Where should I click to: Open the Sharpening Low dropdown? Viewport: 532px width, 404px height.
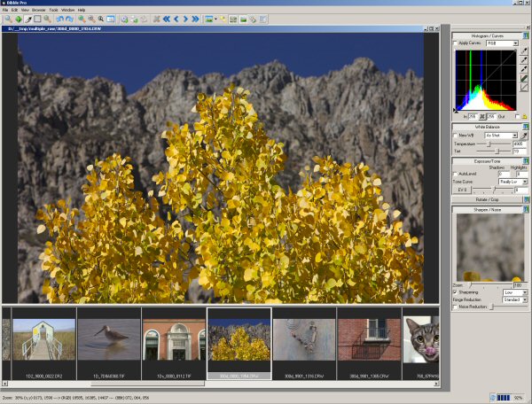click(x=515, y=292)
